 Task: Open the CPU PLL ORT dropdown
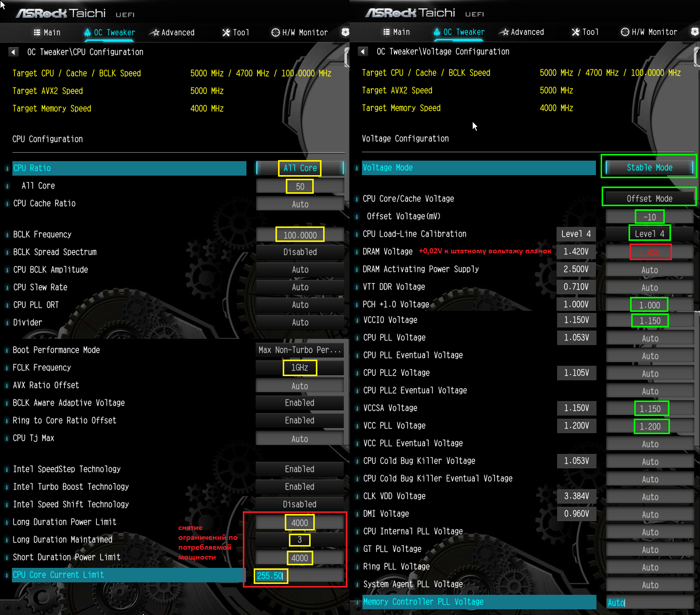[300, 305]
